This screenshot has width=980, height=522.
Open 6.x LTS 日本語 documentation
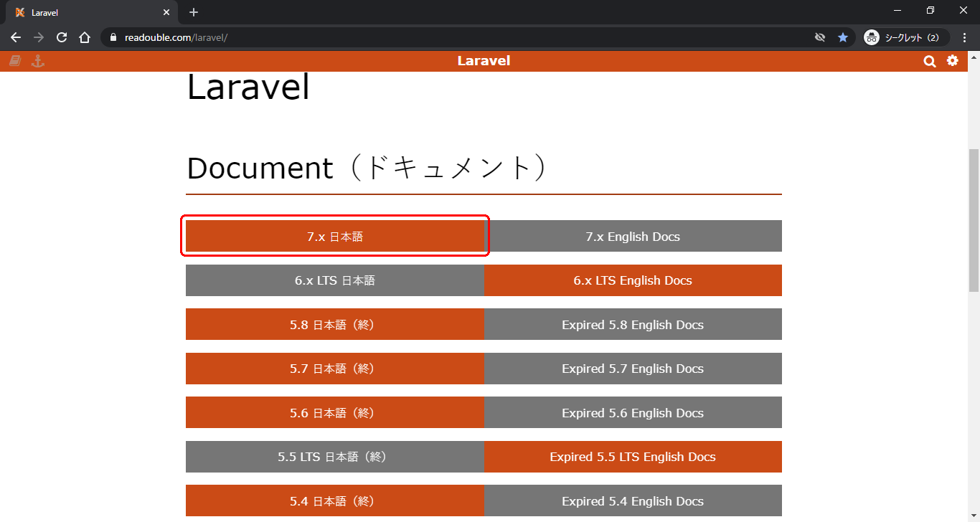tap(335, 280)
